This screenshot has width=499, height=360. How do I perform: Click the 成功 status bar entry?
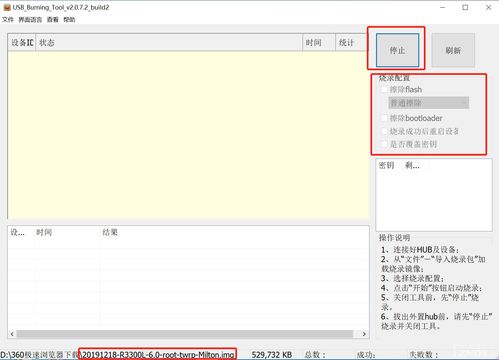pyautogui.click(x=366, y=355)
